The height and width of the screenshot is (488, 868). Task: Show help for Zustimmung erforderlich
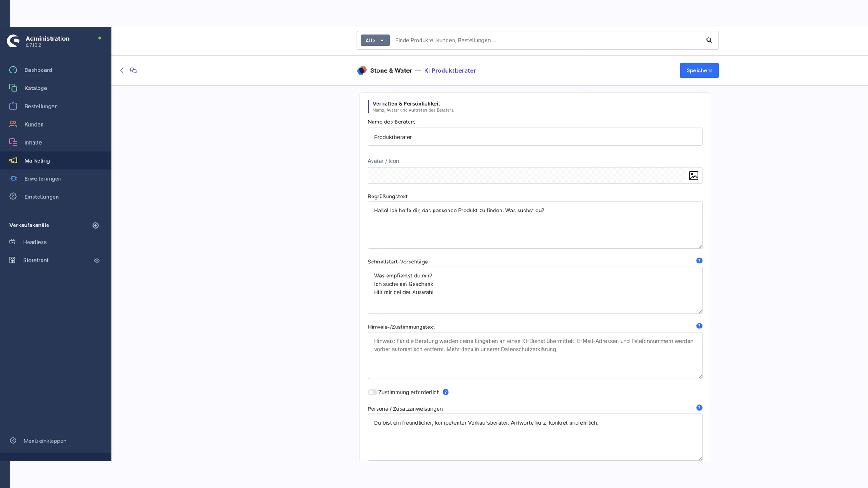[x=445, y=392]
